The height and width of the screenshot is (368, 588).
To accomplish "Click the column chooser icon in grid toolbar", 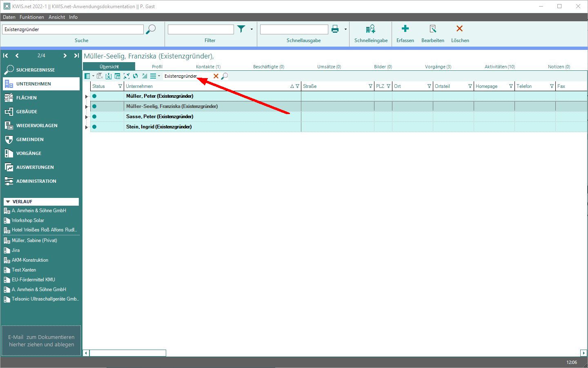I will click(87, 76).
